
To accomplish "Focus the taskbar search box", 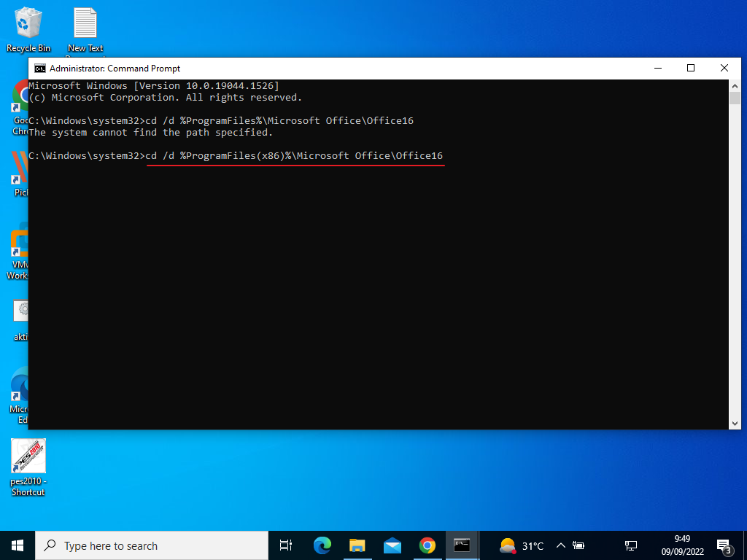I will (152, 545).
